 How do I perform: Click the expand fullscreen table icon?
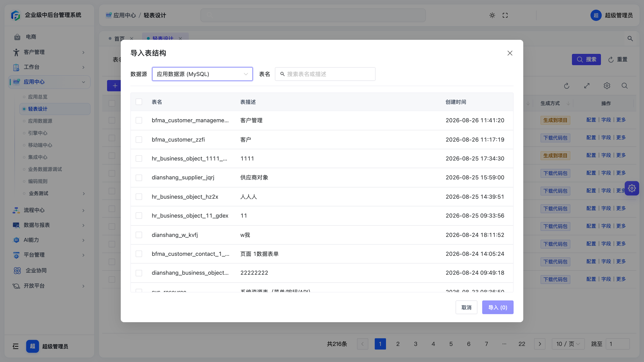(587, 86)
